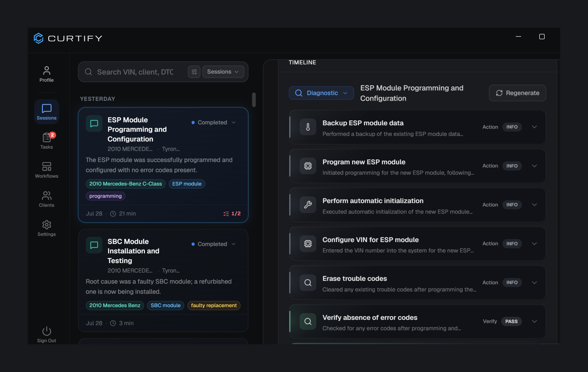588x372 pixels.
Task: Open the Profile page in sidebar
Action: tap(46, 74)
